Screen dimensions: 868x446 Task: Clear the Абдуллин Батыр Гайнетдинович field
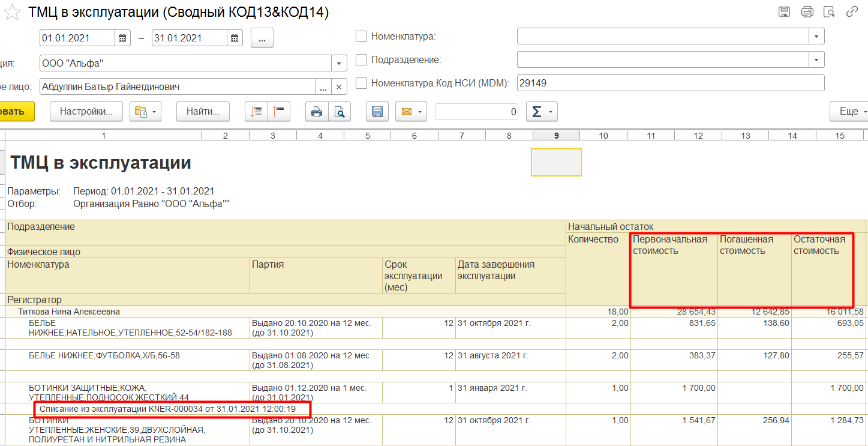tap(339, 87)
